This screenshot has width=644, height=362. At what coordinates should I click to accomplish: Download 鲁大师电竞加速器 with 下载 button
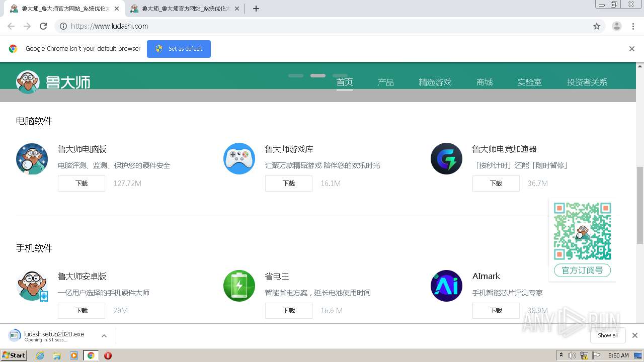[x=496, y=184]
